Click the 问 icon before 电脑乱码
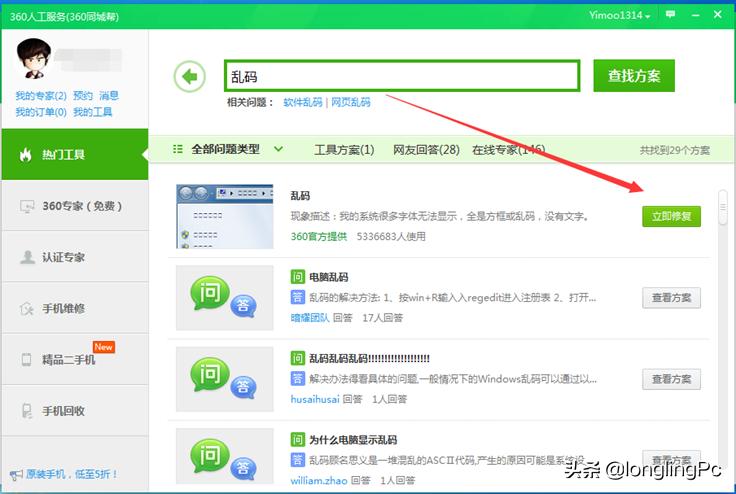Viewport: 736px width, 494px height. click(x=298, y=277)
